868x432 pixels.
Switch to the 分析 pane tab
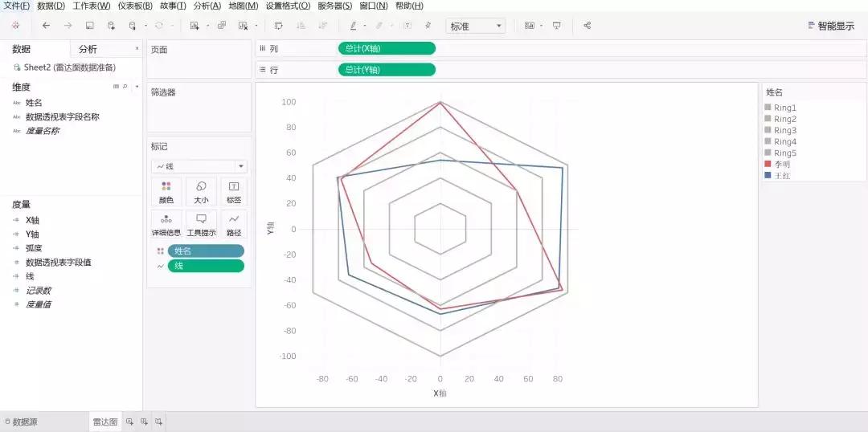(88, 49)
